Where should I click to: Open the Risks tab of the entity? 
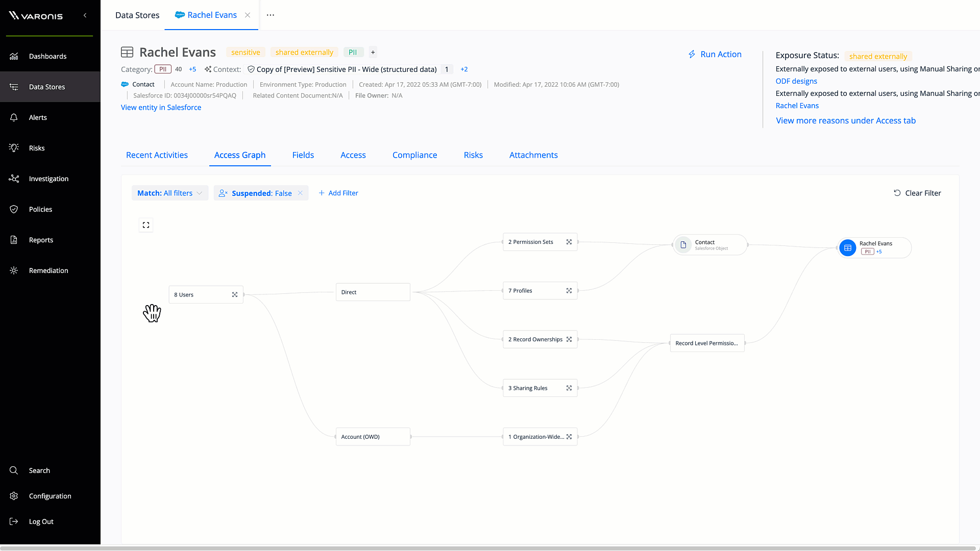pos(473,155)
